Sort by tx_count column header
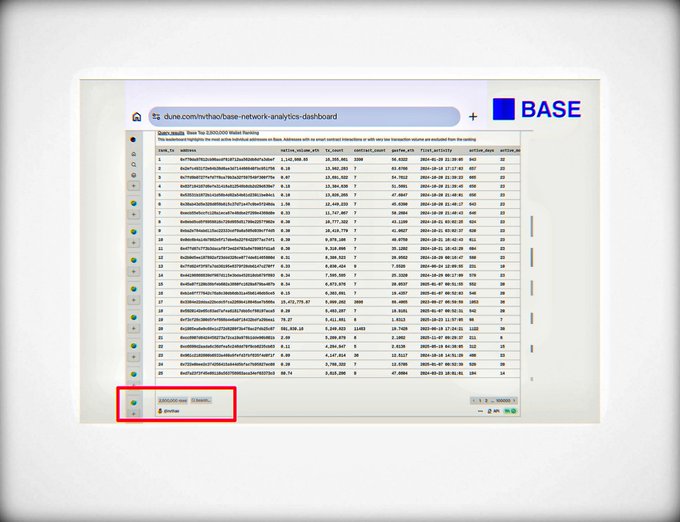 [334, 150]
